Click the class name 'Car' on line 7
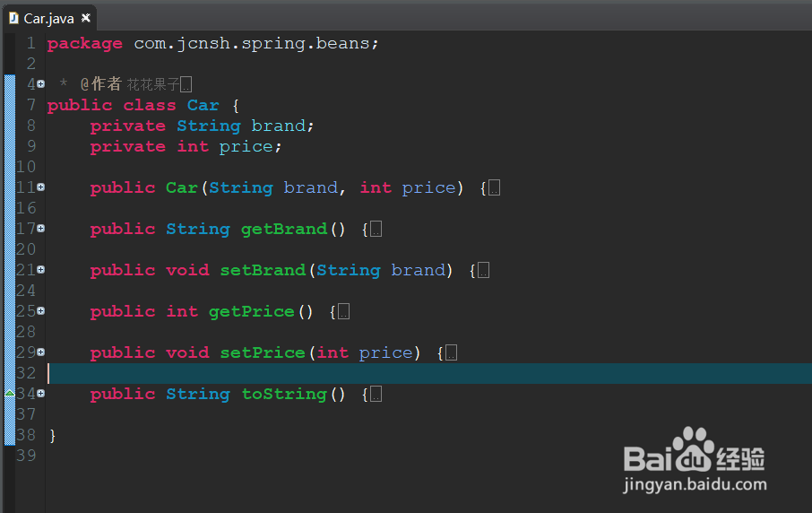The width and height of the screenshot is (812, 513). [203, 105]
